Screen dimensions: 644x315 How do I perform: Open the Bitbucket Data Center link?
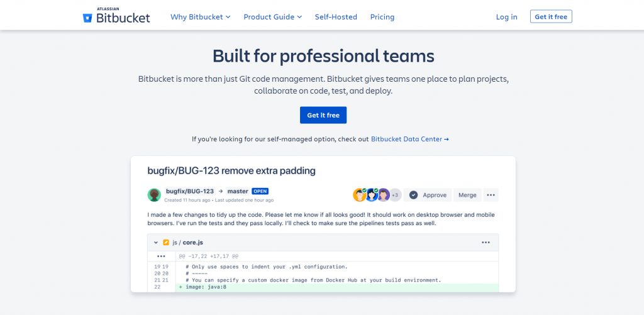click(x=410, y=139)
